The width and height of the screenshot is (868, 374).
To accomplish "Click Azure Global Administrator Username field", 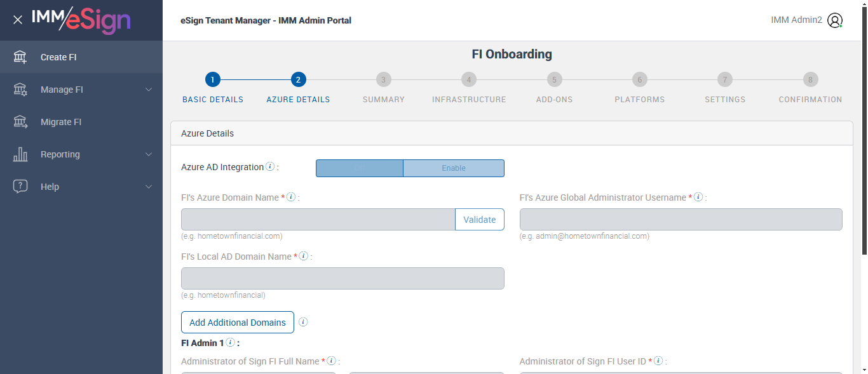I will [681, 220].
